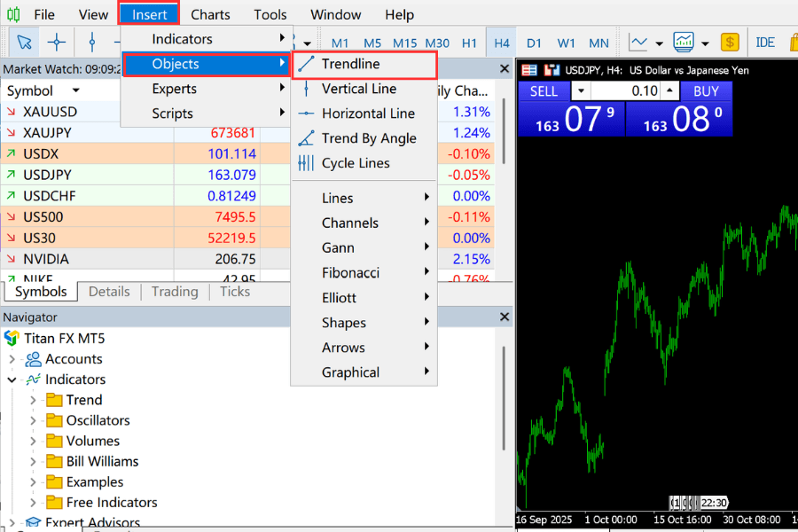The width and height of the screenshot is (798, 532).
Task: Click the Horizontal Line icon
Action: tap(306, 113)
